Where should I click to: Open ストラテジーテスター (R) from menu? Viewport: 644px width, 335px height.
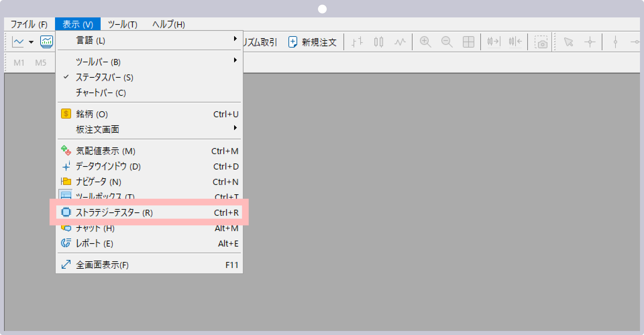pos(149,212)
